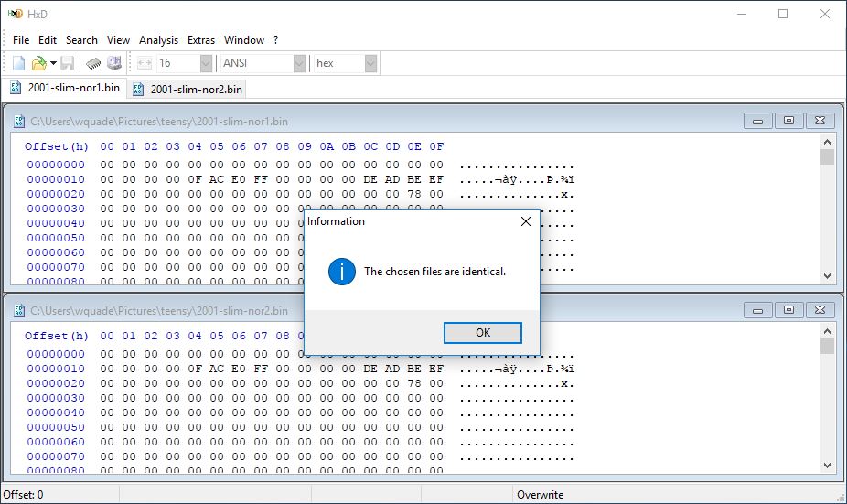The width and height of the screenshot is (847, 504).
Task: Maximize the 2001-slim-nor1.bin child window
Action: click(788, 121)
